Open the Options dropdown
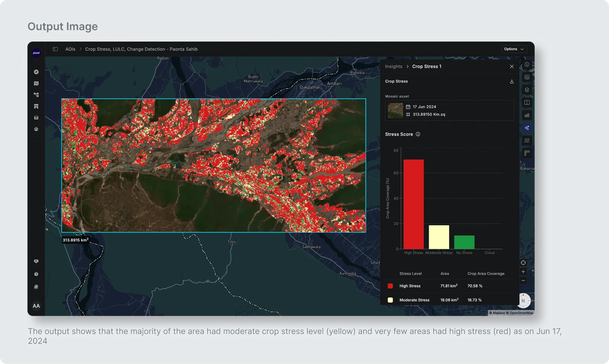 coord(514,49)
